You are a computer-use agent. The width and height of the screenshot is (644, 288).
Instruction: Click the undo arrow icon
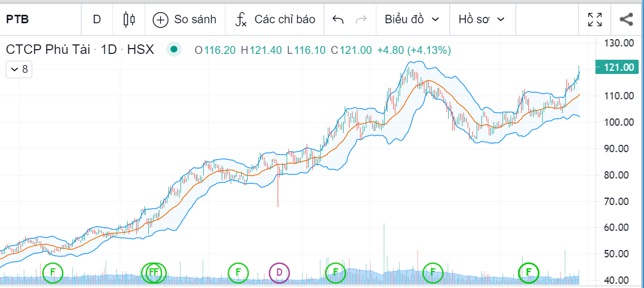pos(338,20)
